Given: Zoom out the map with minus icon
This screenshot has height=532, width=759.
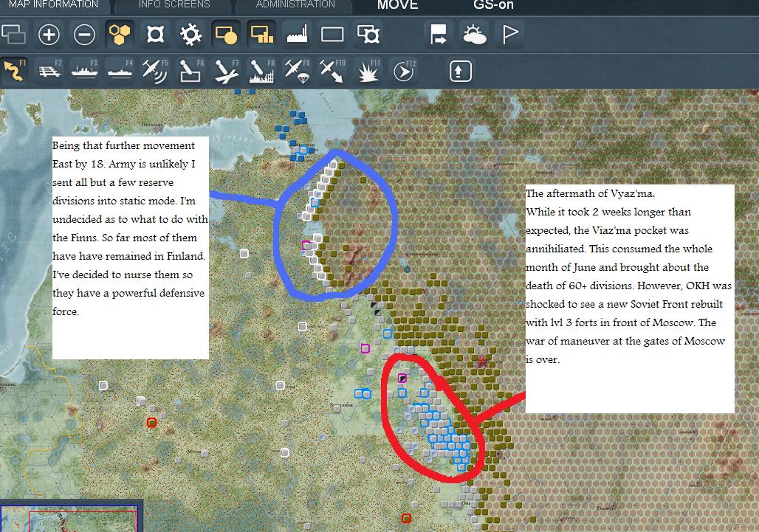Looking at the screenshot, I should (x=84, y=35).
